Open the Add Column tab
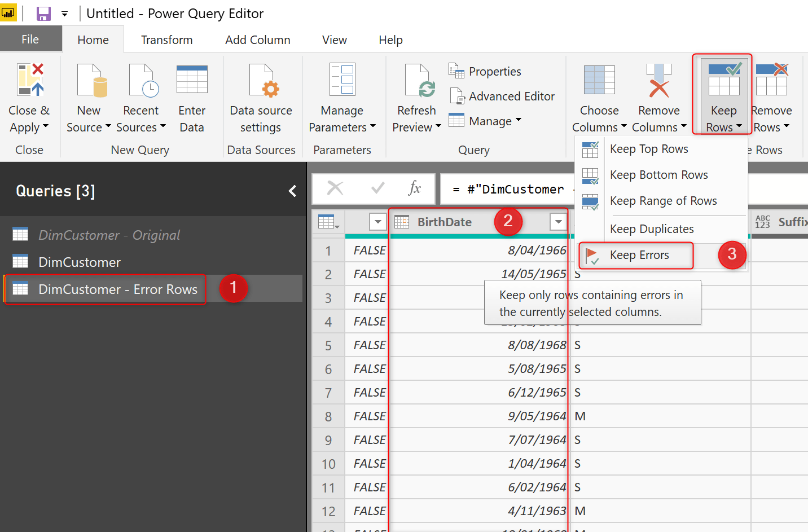This screenshot has height=532, width=808. click(257, 40)
